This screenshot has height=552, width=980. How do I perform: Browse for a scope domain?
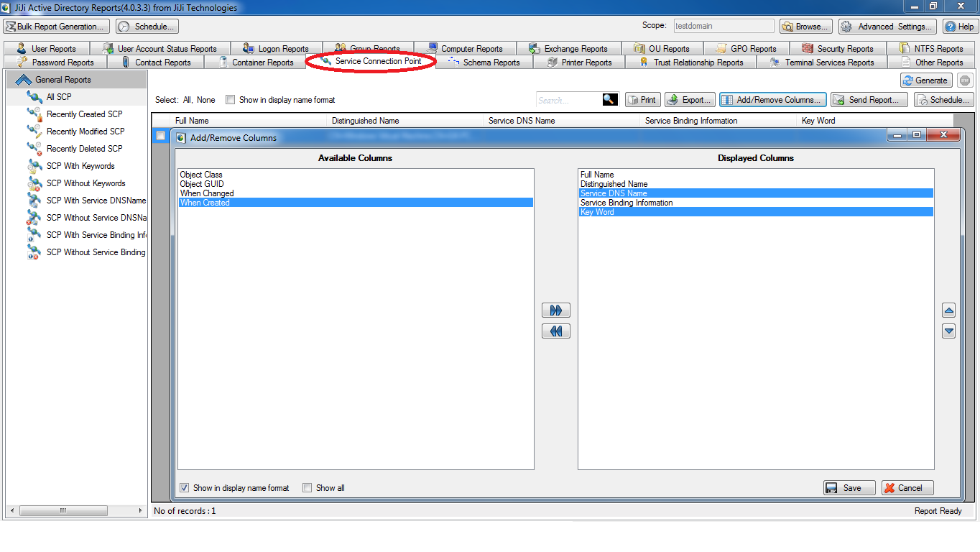[x=805, y=27]
